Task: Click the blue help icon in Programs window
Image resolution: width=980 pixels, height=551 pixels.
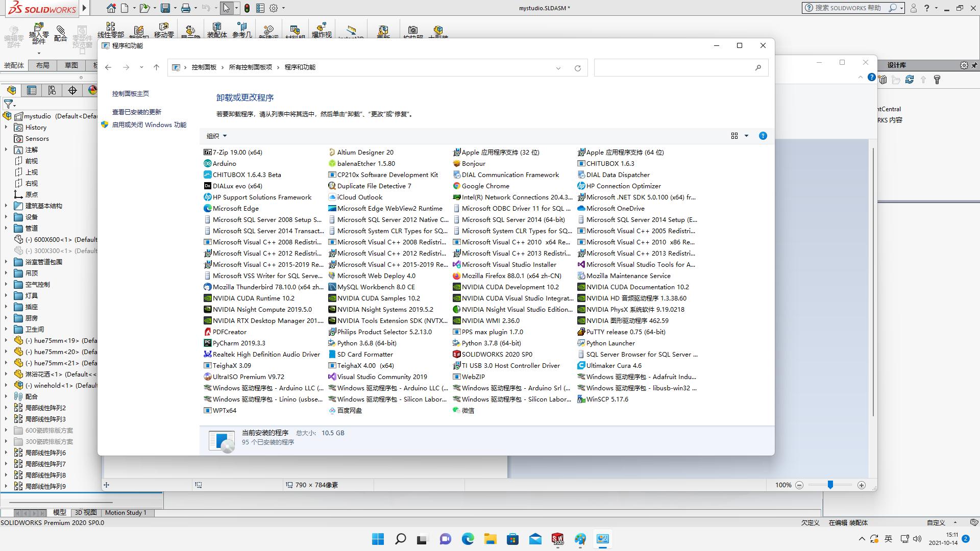Action: pos(763,136)
